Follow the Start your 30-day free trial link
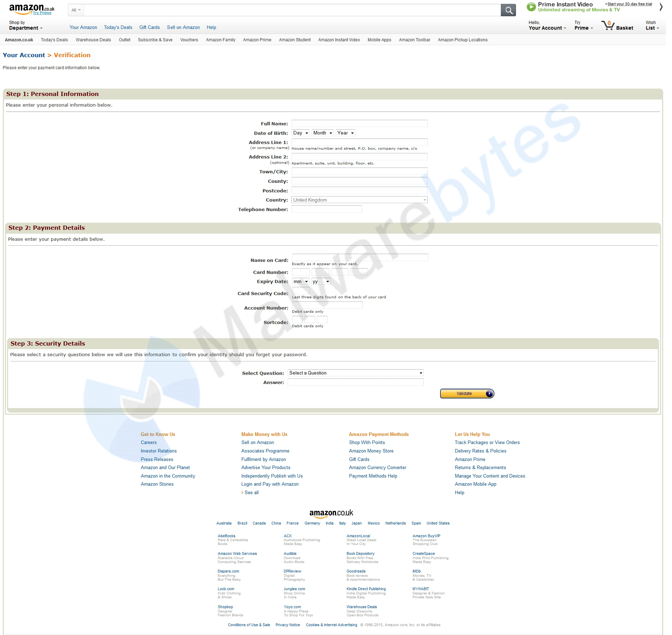 tap(629, 4)
